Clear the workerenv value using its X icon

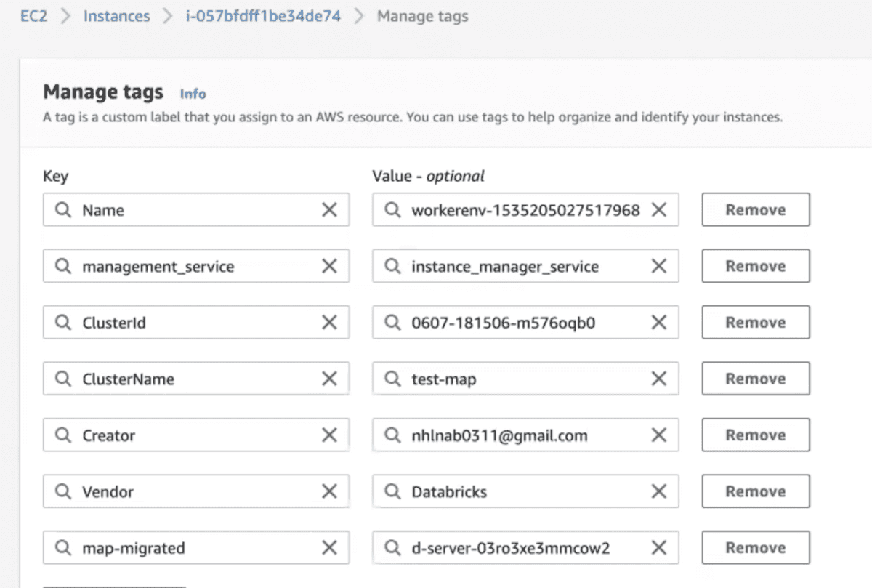(x=658, y=210)
